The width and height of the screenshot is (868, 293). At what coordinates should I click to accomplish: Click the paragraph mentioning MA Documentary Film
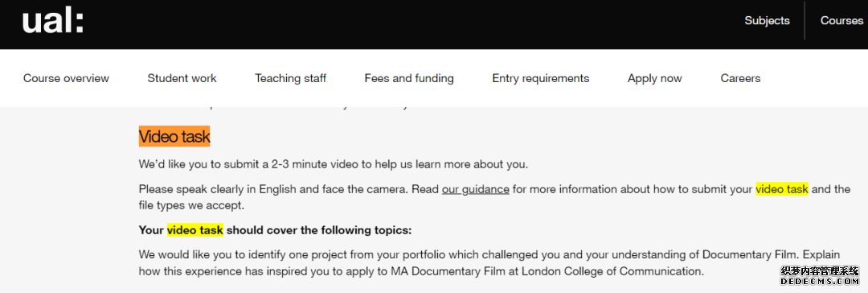coord(489,263)
